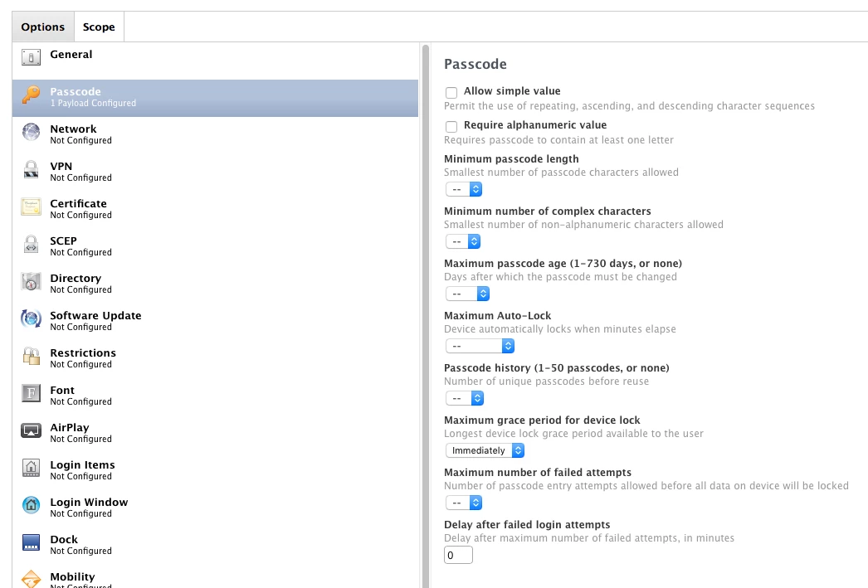Click the SCEP padlock icon
Screen dimensions: 868x588
click(31, 245)
